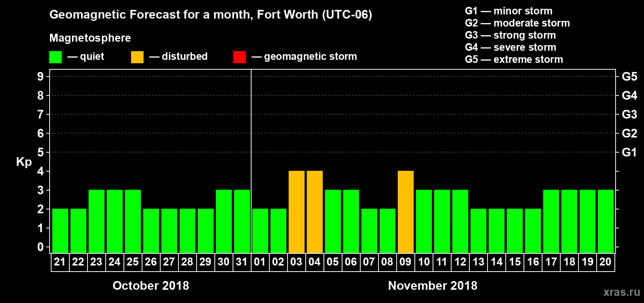
Task: Click date label 27 on the axis
Action: 169,262
